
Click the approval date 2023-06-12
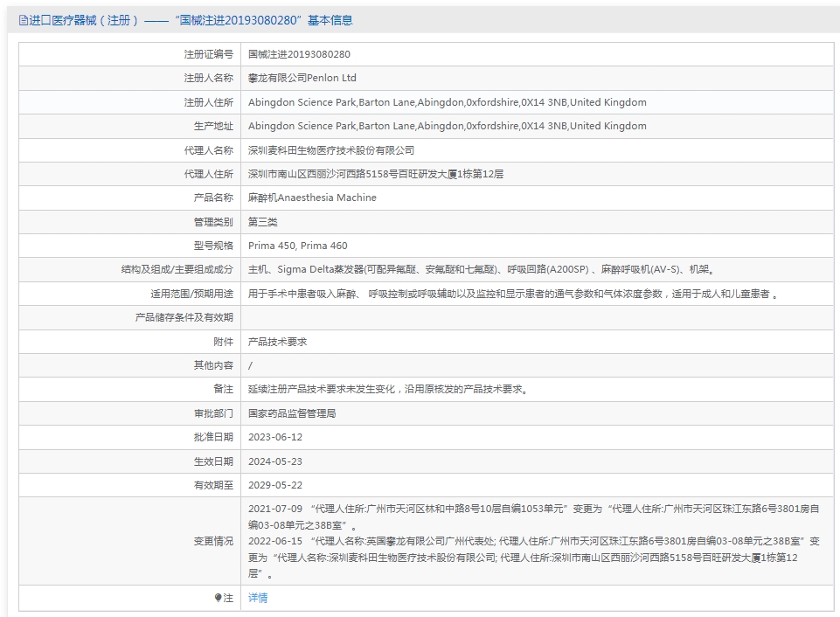(275, 437)
